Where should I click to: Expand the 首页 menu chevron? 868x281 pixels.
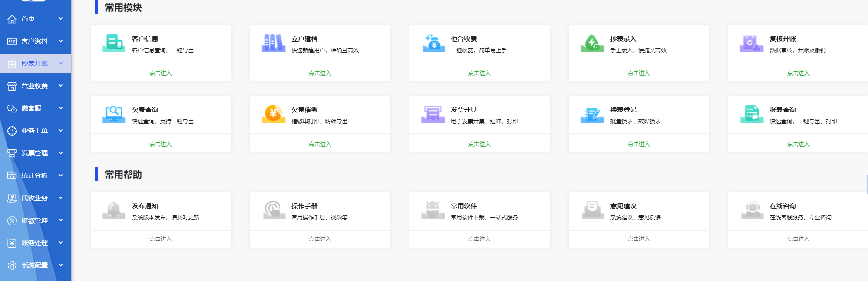tap(61, 19)
